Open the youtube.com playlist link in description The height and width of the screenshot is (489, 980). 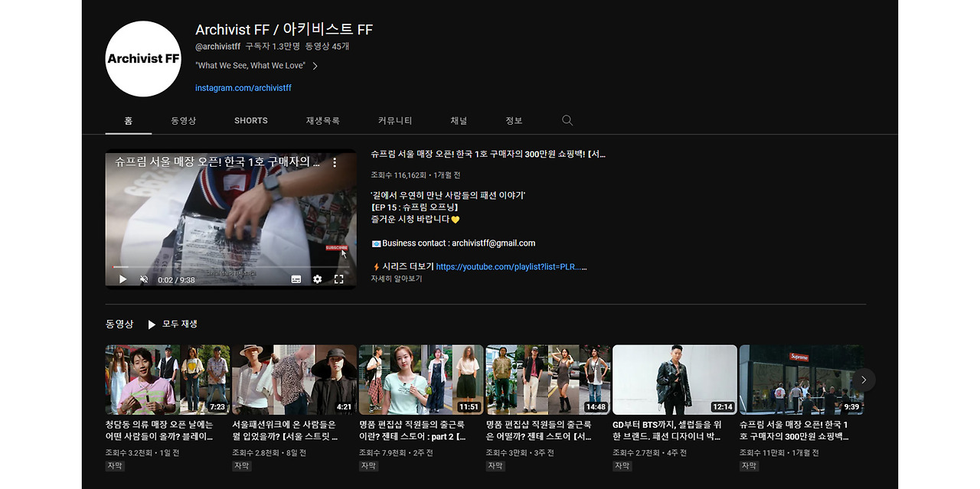(511, 267)
